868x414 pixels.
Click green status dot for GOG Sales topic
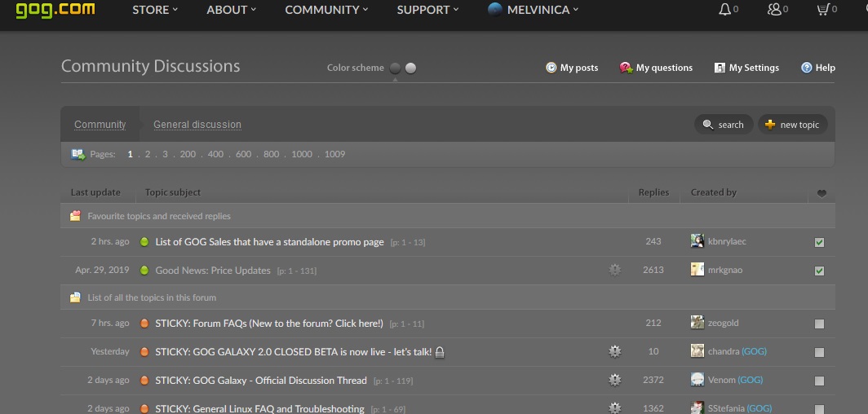coord(144,241)
